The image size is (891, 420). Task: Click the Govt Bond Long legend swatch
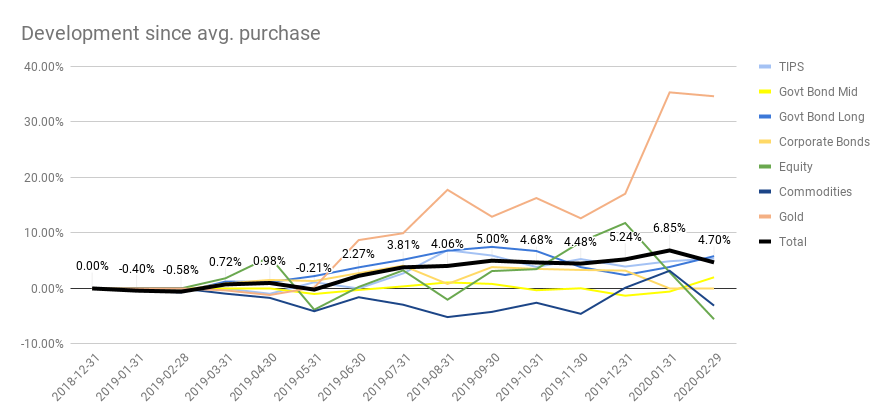tap(766, 117)
